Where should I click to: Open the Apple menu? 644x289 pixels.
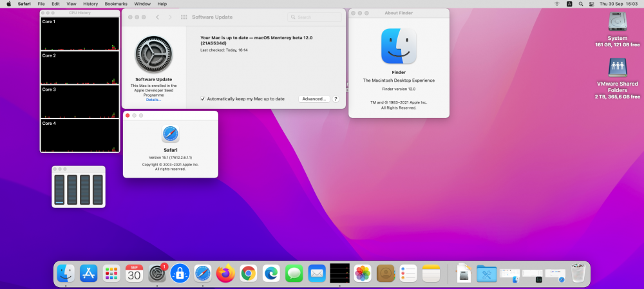[8, 4]
